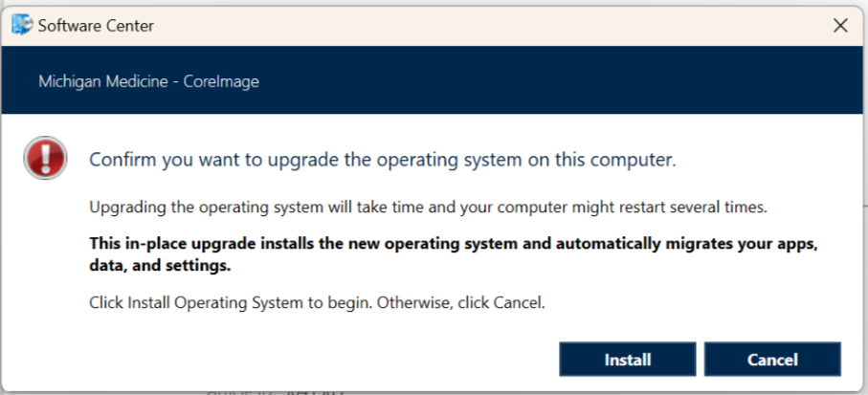868x395 pixels.
Task: Click the phrase "restart several times" in the description
Action: click(x=695, y=207)
